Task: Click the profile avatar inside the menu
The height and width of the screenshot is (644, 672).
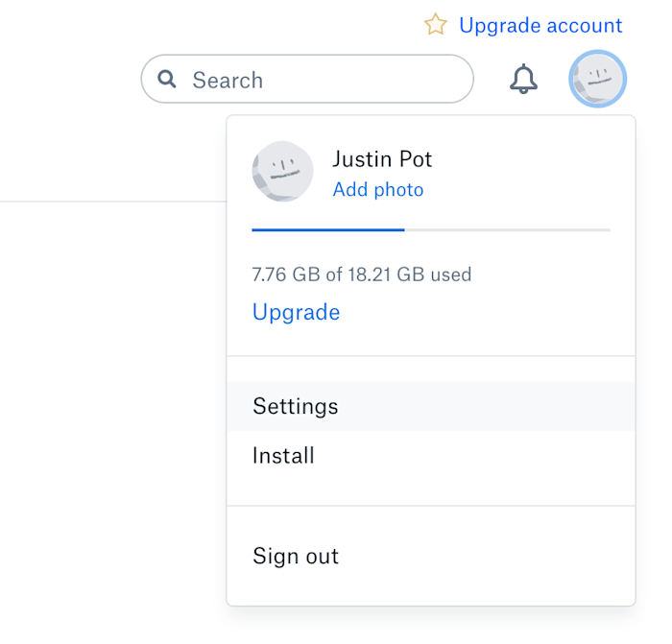Action: [x=282, y=172]
